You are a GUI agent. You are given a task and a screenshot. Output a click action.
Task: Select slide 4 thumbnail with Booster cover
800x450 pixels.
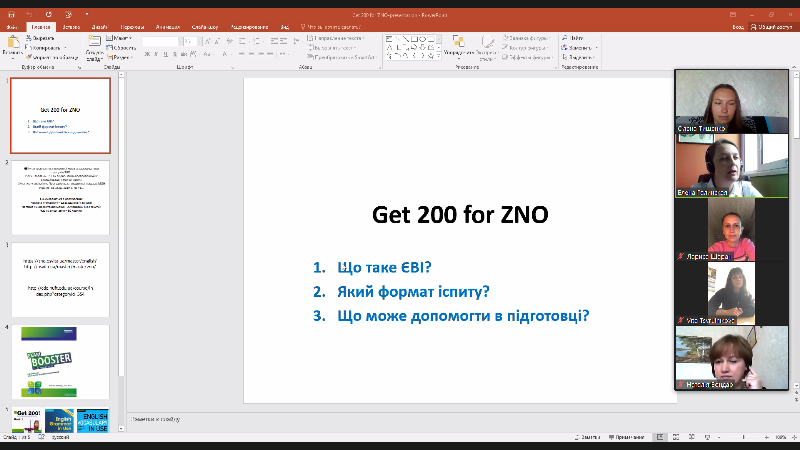coord(60,362)
